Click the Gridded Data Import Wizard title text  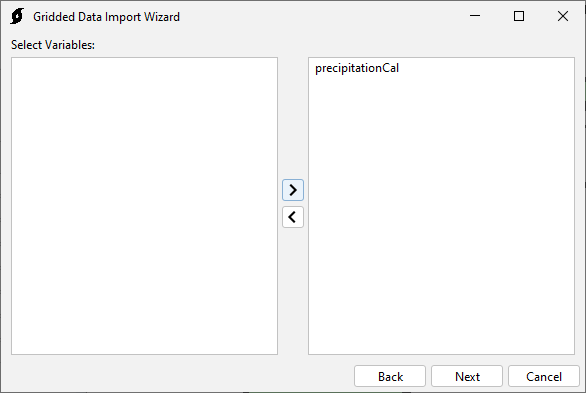pos(107,17)
